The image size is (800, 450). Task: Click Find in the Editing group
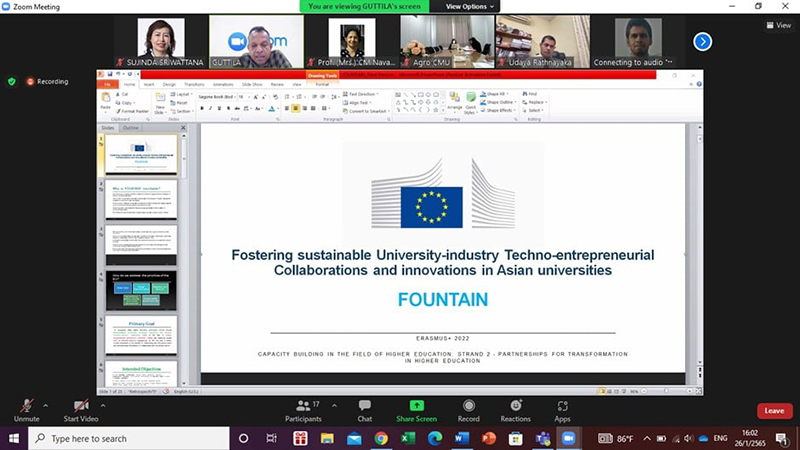point(530,94)
